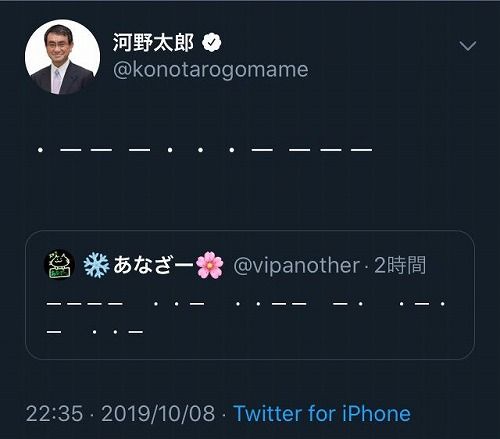
Task: Click the 22:35 tweet time
Action: pos(54,414)
